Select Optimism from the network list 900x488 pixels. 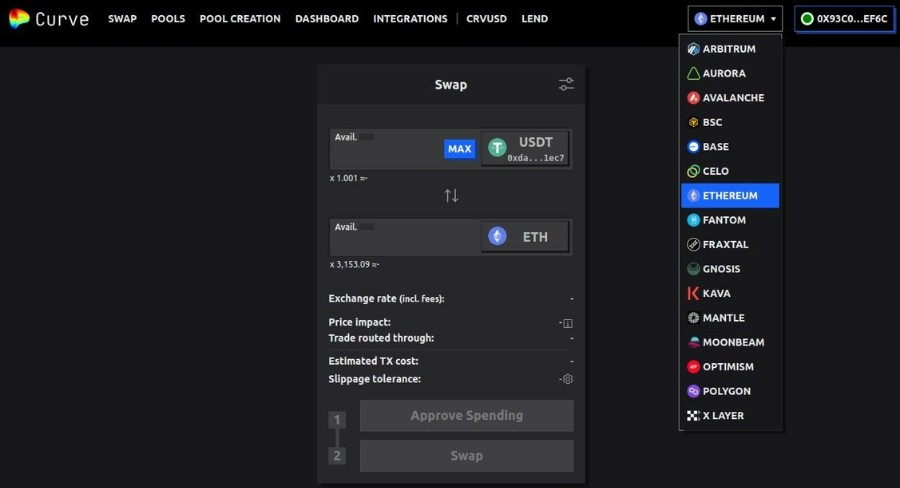pyautogui.click(x=730, y=366)
